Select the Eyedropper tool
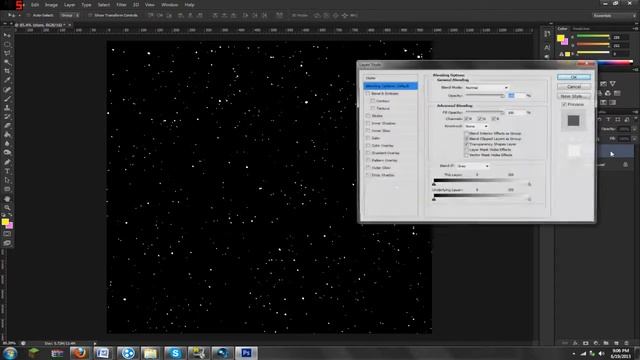This screenshot has width=640, height=360. click(7, 80)
